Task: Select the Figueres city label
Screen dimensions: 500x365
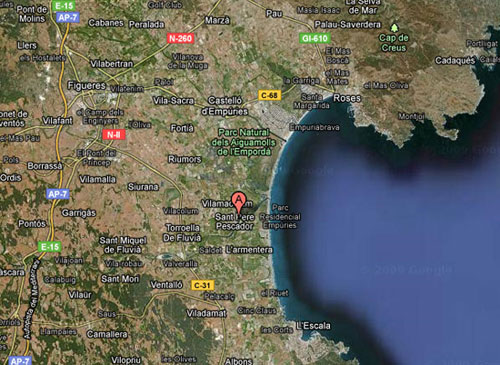Action: (x=87, y=86)
